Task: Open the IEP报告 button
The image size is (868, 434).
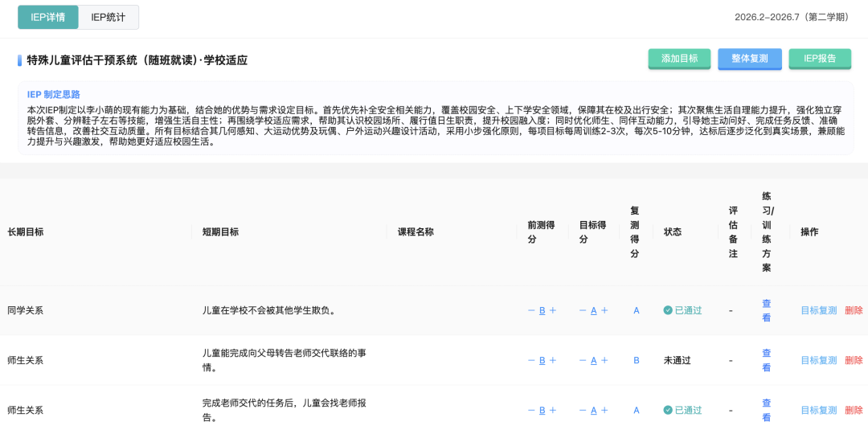Action: pyautogui.click(x=820, y=59)
